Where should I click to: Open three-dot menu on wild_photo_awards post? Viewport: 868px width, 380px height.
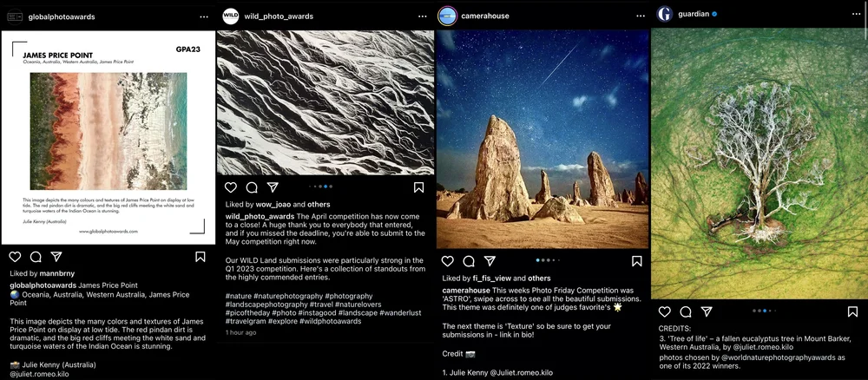[x=423, y=16]
